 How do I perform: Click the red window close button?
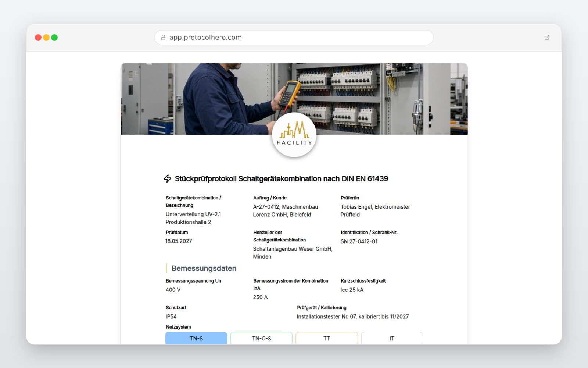point(38,38)
